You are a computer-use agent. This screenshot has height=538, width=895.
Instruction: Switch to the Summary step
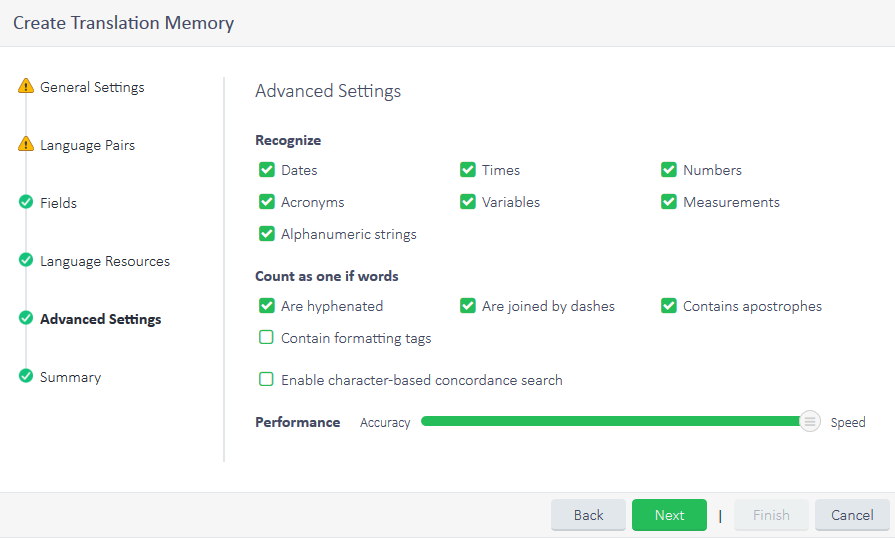click(70, 377)
